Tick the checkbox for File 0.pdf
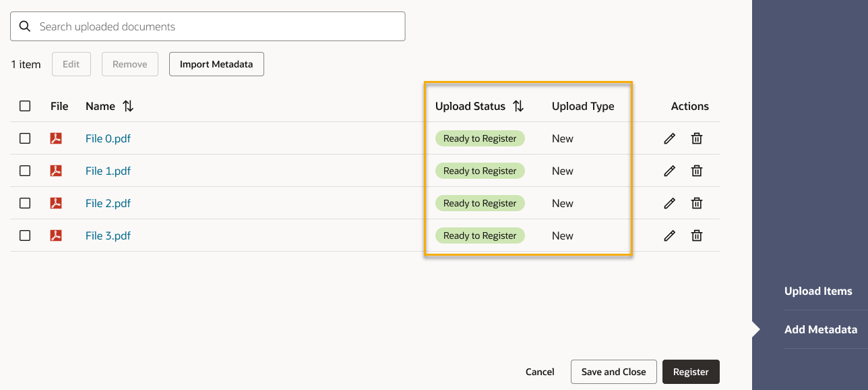 (25, 138)
